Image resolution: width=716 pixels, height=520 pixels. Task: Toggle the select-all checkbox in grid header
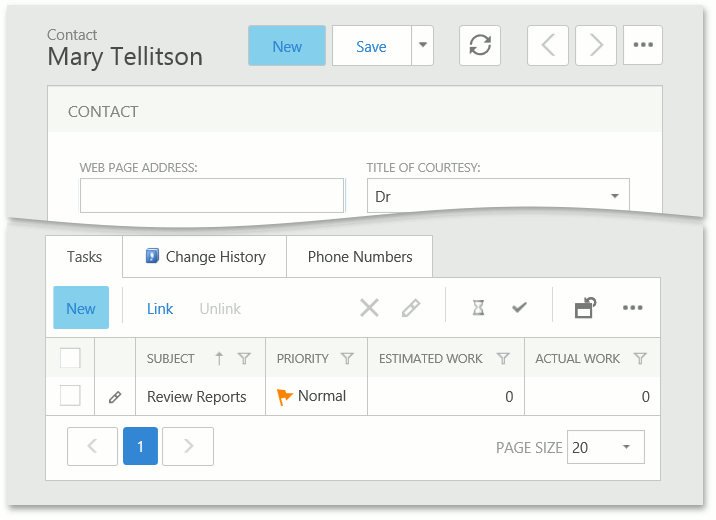[70, 358]
